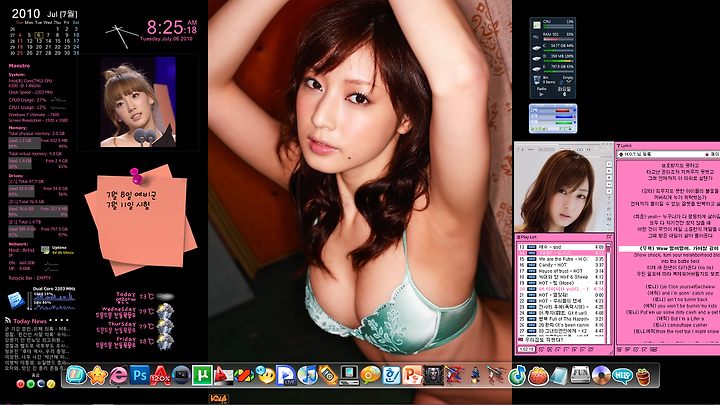Screen dimensions: 720x405
Task: Launch the P Live player dock icon
Action: 286,376
